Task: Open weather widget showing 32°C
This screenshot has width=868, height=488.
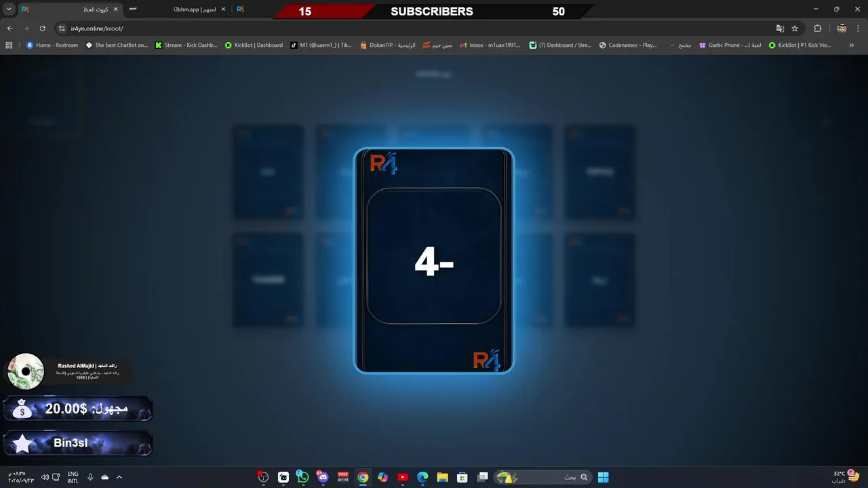Action: [x=846, y=477]
